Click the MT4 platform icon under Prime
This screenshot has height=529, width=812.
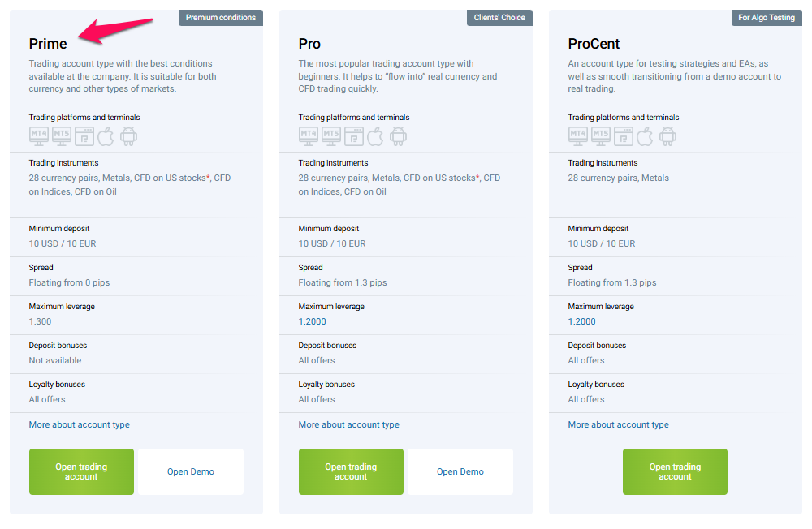coord(38,136)
